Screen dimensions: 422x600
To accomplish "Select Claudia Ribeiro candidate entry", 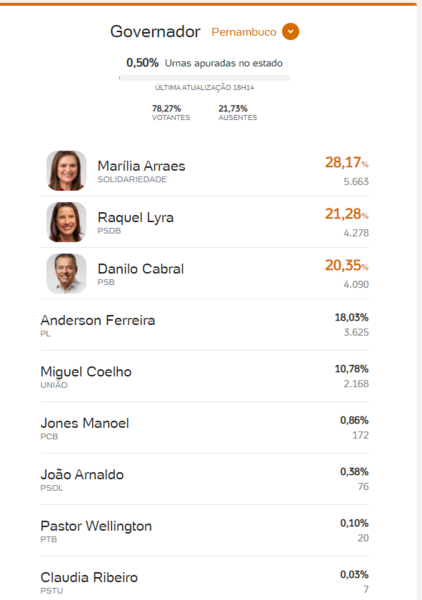I will (205, 579).
